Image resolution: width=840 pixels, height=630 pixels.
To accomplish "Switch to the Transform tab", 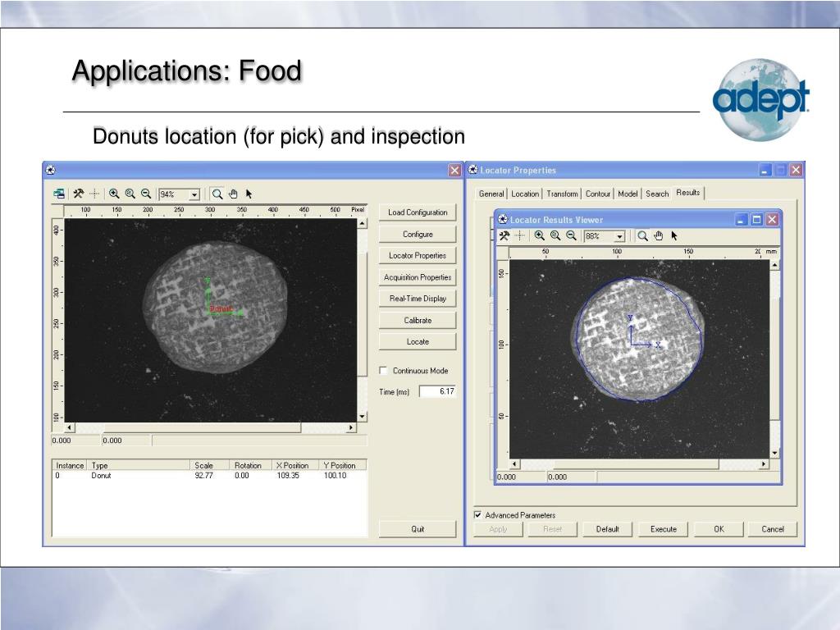I will [562, 194].
